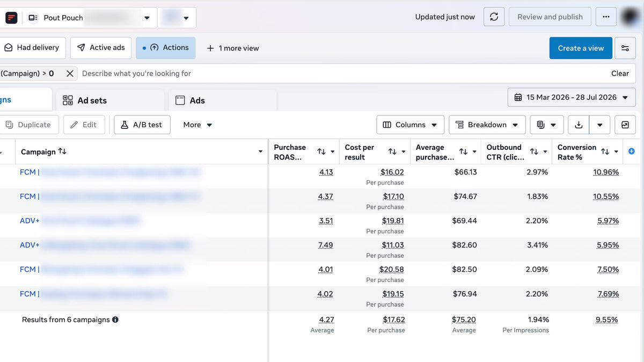The image size is (644, 362).
Task: Click the $11.03 cost per result value
Action: (393, 245)
